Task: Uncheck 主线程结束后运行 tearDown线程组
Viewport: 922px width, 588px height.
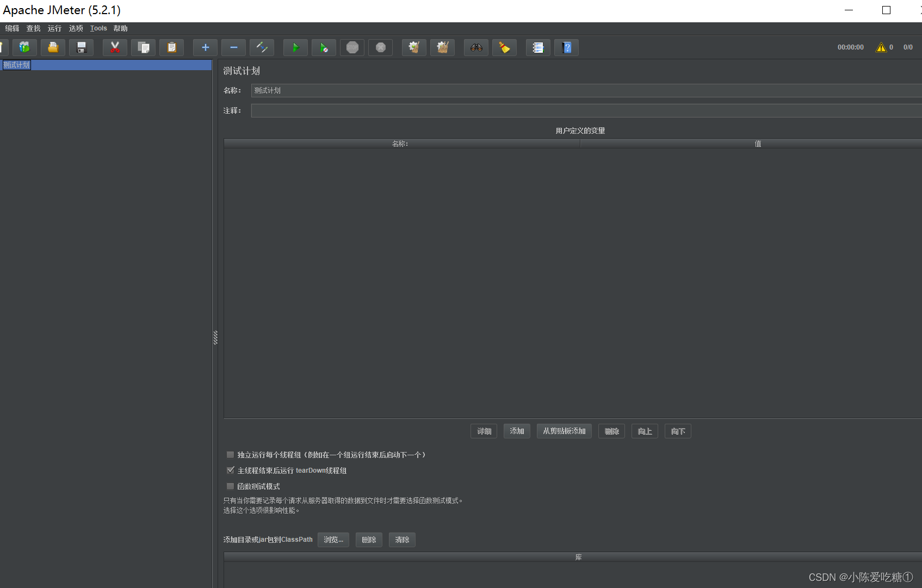Action: [231, 471]
